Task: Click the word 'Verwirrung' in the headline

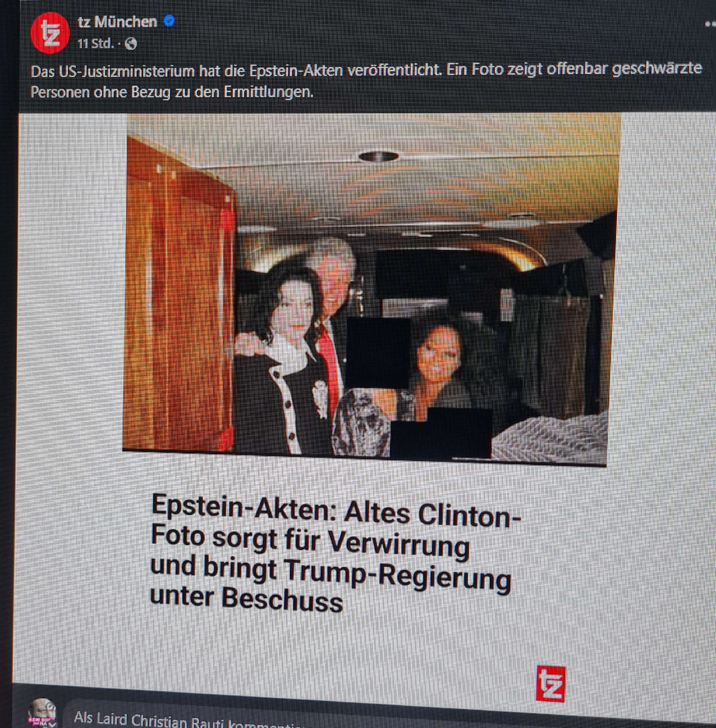Action: [399, 544]
